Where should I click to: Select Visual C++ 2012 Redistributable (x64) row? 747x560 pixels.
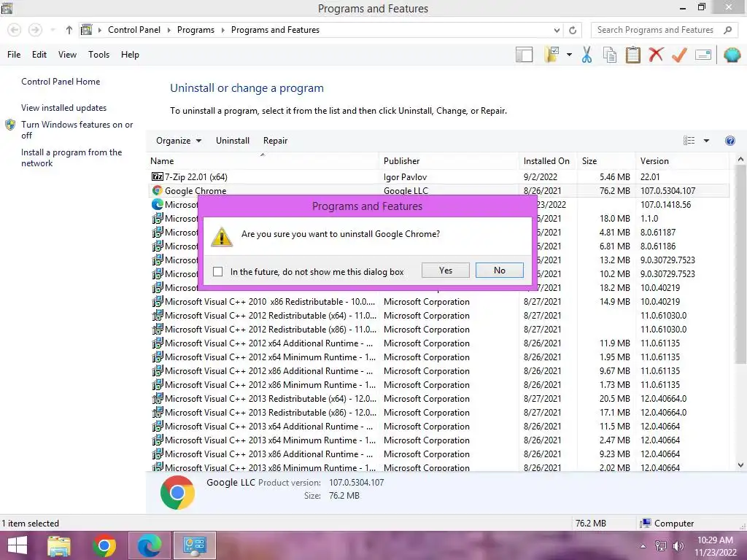(438, 316)
